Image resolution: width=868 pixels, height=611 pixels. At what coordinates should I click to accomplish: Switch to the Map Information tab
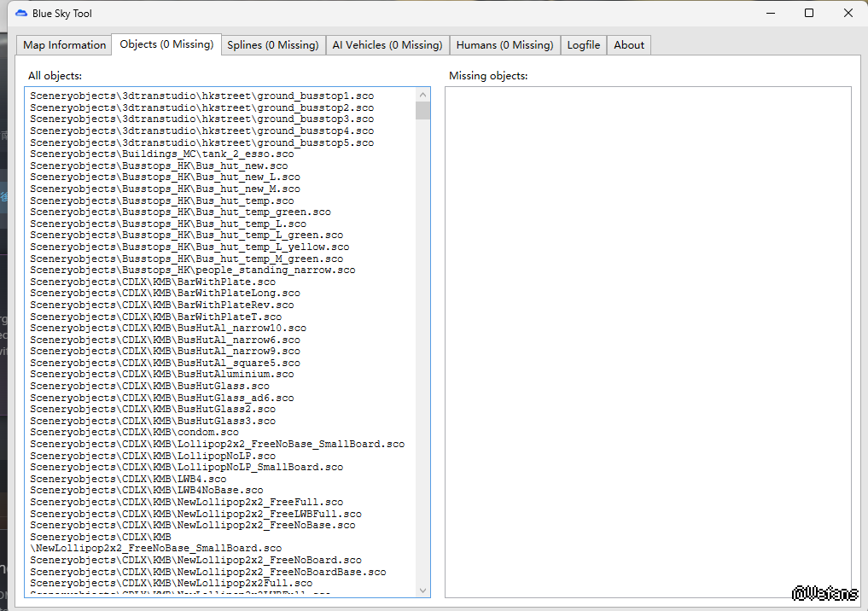(65, 45)
